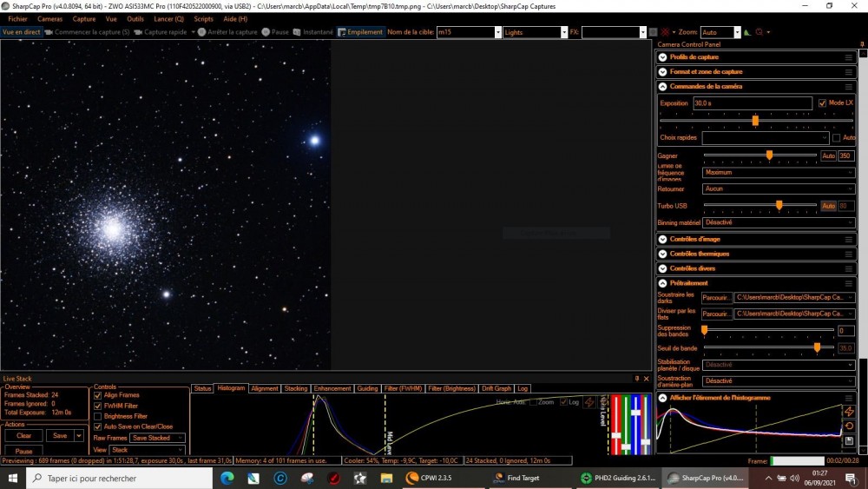Screen dimensions: 868x489
Task: Click the Clear button in Live Stack
Action: point(23,436)
